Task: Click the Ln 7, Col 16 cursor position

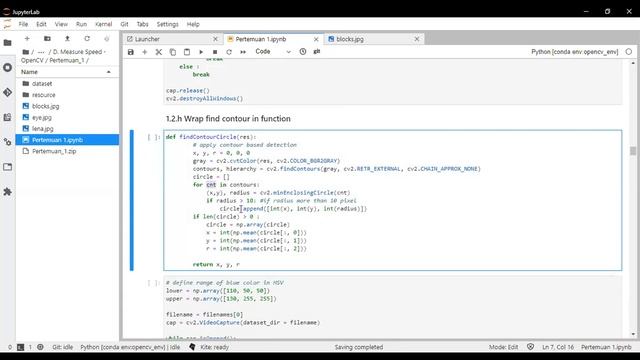Action: [x=558, y=347]
